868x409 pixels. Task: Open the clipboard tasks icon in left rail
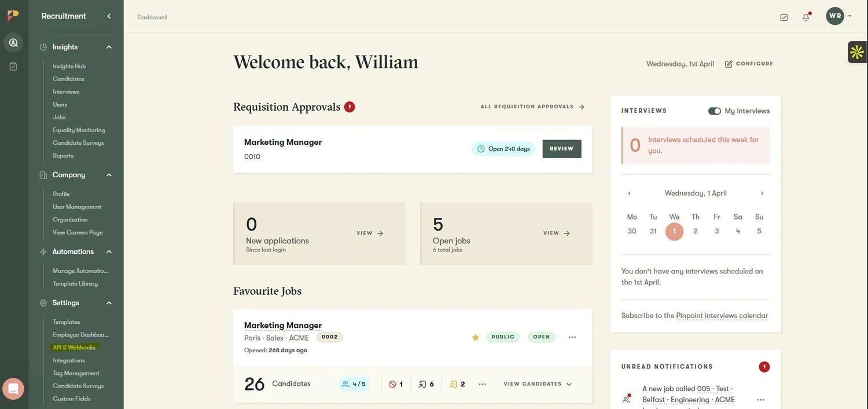click(13, 67)
